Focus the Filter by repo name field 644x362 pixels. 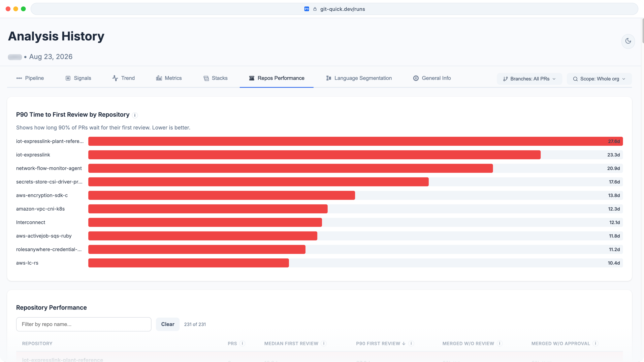[84, 324]
